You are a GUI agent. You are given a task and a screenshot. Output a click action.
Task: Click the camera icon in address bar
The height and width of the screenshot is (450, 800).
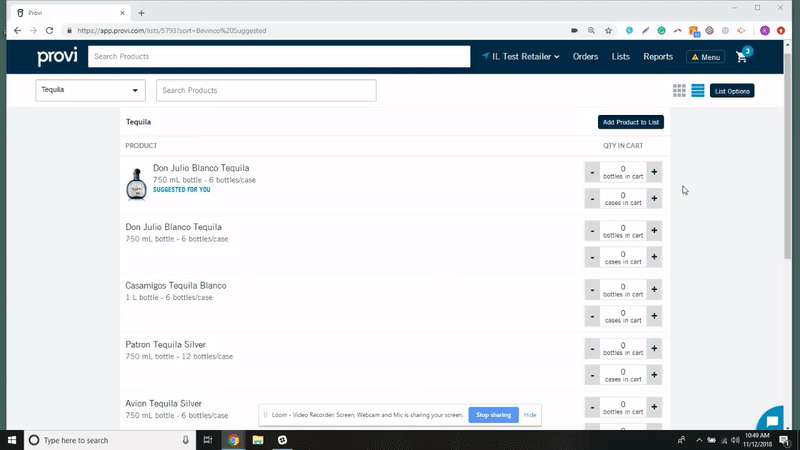pos(574,31)
